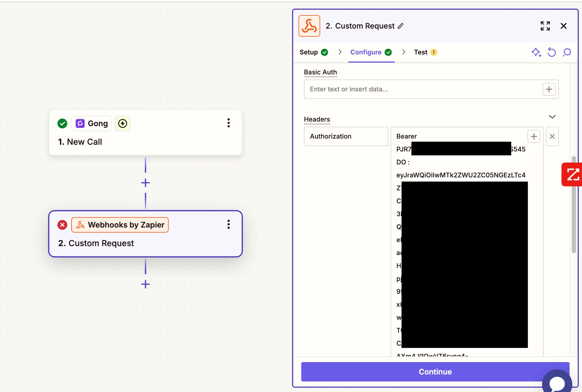Click the '1. New Call' step title

80,142
